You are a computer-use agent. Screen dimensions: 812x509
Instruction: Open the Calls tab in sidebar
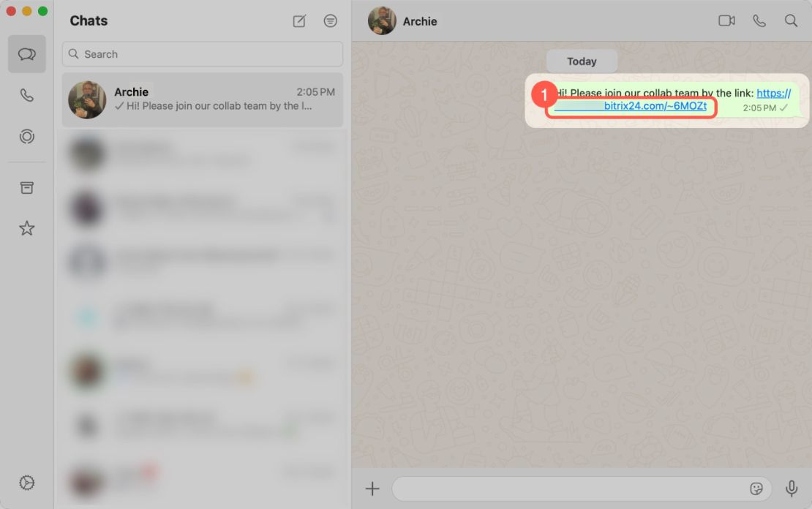tap(26, 95)
